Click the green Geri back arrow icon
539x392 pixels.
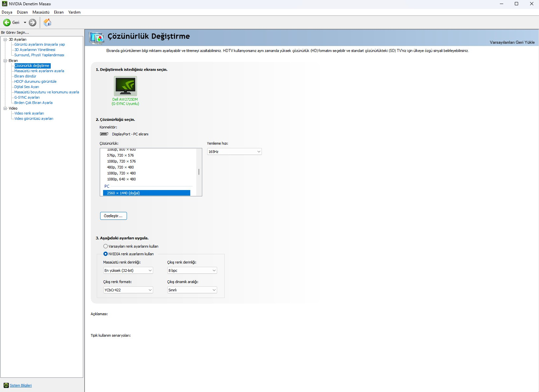[7, 23]
